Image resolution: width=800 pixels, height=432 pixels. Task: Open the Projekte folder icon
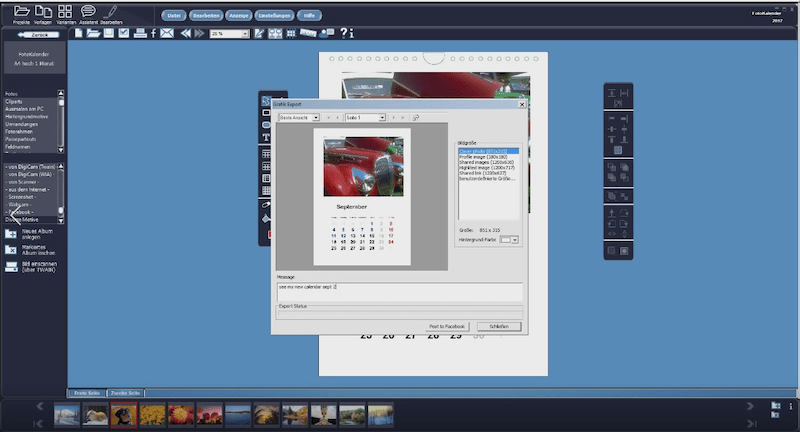(21, 12)
